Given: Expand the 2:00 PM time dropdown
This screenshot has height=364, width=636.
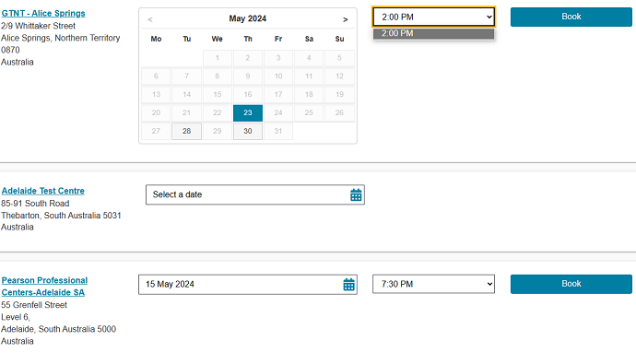Looking at the screenshot, I should (x=433, y=17).
